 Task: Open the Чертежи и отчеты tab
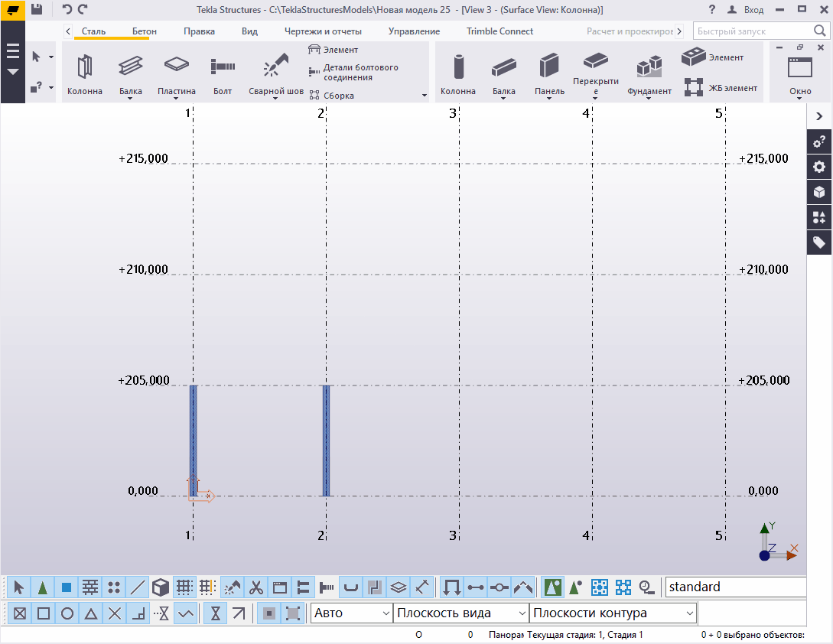tap(323, 31)
